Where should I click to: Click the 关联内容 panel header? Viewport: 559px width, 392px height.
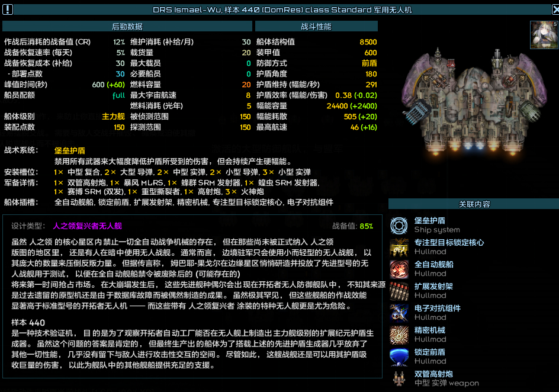click(474, 204)
